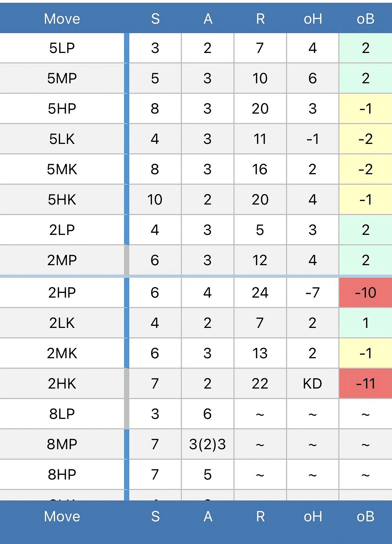Tap the top R recovery column header

(260, 19)
